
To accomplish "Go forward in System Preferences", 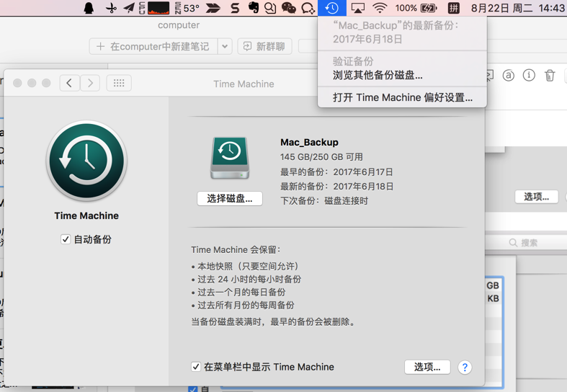I will [x=90, y=83].
